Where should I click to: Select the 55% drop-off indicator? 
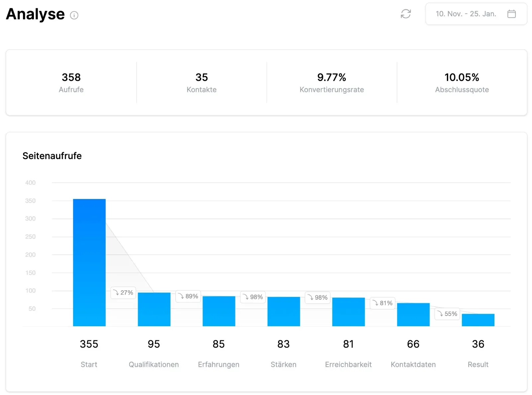(447, 314)
